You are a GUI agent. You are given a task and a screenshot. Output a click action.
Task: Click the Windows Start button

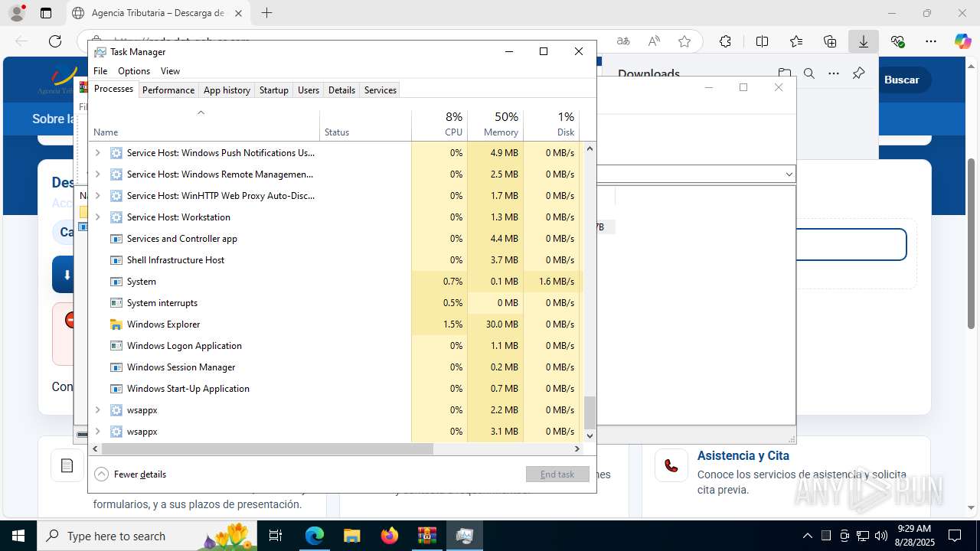[x=18, y=536]
